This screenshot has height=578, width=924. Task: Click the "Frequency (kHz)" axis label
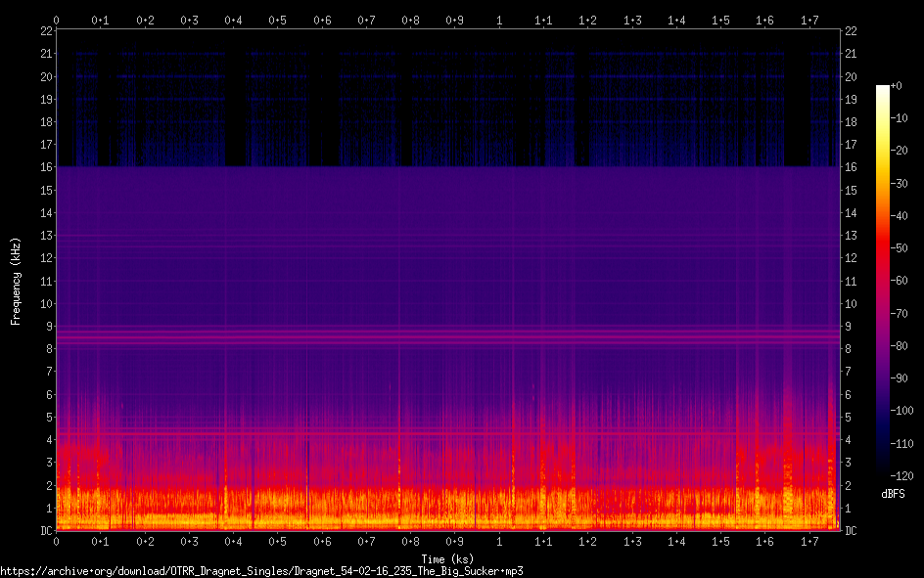pos(16,281)
